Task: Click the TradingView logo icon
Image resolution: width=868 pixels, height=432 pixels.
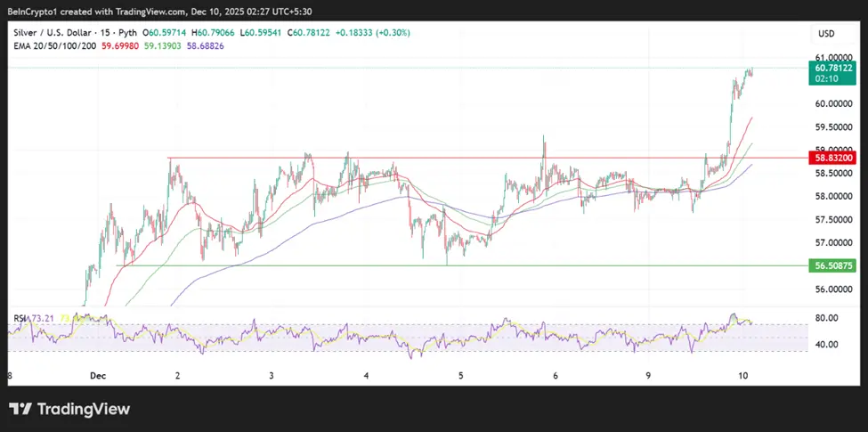Action: (x=20, y=409)
